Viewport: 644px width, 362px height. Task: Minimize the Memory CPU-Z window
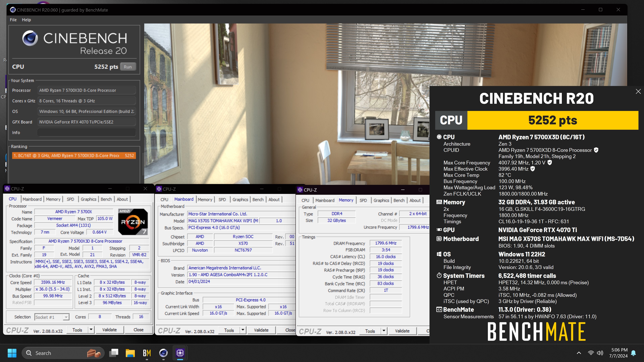point(403,190)
